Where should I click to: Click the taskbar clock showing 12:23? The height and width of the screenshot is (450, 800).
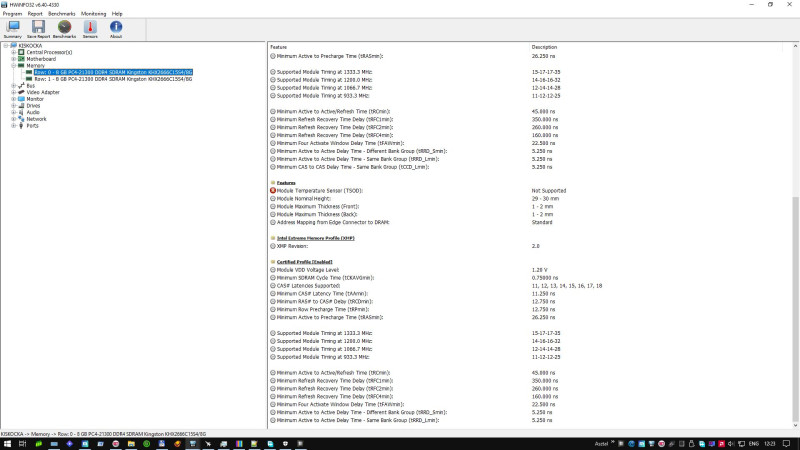[x=770, y=444]
